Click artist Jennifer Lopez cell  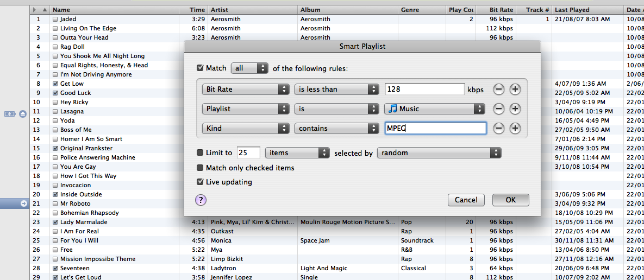pos(232,277)
